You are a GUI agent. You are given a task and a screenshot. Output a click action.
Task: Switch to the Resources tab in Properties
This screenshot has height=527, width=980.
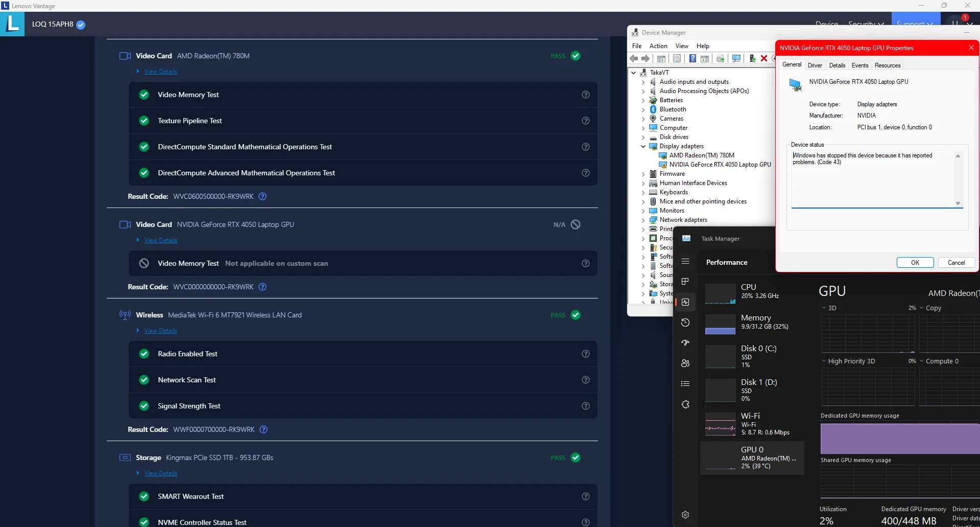coord(888,65)
